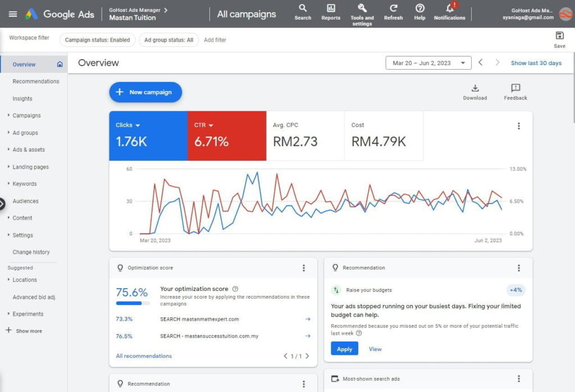Viewport: 575px width, 392px height.
Task: Open Tools and settings wrench
Action: tap(362, 8)
